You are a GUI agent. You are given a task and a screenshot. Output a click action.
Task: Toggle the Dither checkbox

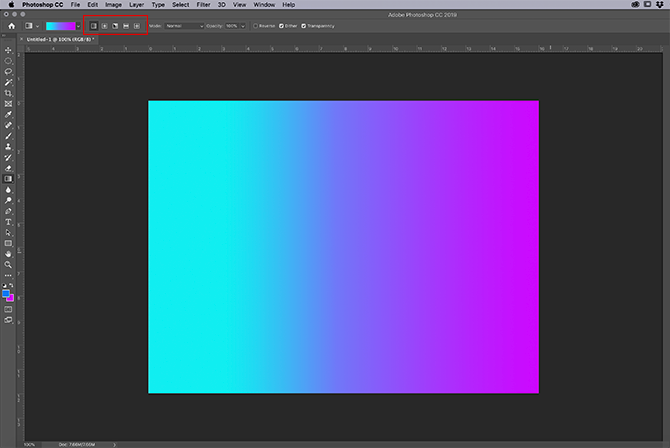(x=283, y=25)
